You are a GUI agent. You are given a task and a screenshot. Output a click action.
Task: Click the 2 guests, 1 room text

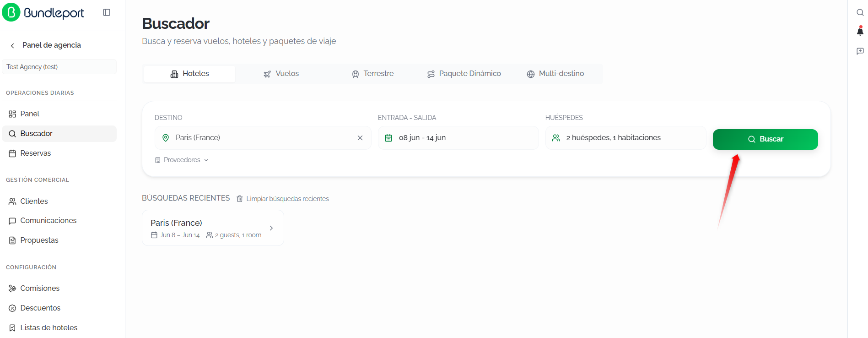click(238, 235)
